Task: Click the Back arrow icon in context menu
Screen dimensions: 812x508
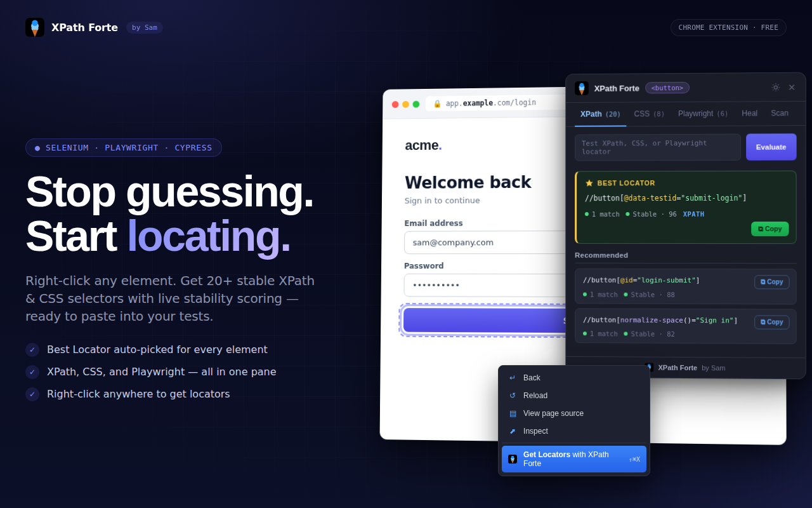Action: click(x=513, y=378)
